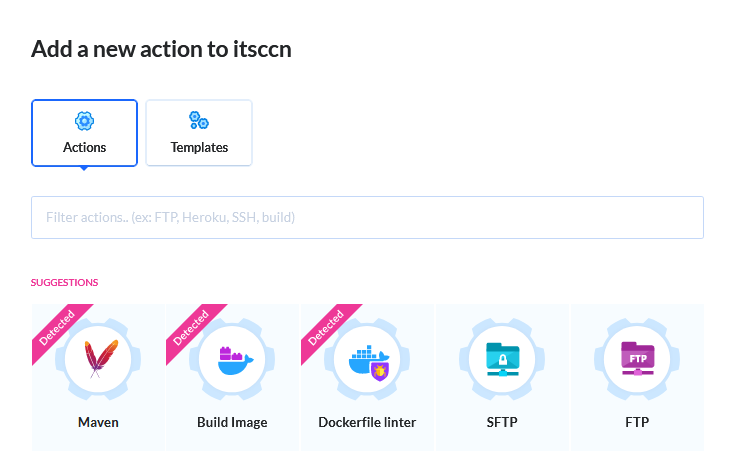Select the purple FTP folder icon

pyautogui.click(x=637, y=360)
